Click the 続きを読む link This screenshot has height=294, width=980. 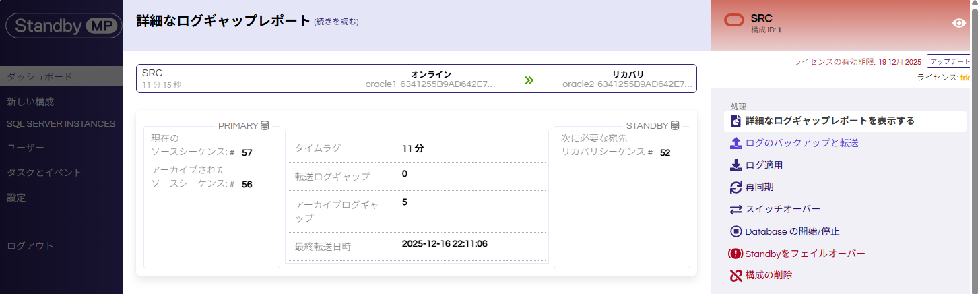(x=336, y=22)
